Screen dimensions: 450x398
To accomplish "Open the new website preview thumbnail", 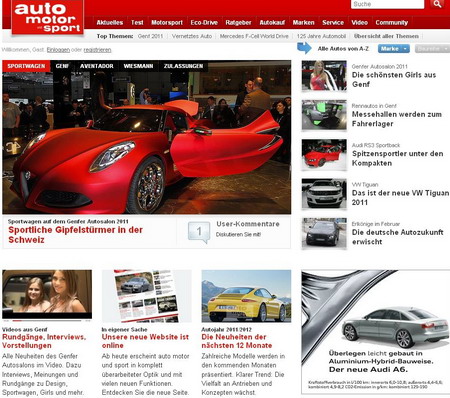I will 147,296.
